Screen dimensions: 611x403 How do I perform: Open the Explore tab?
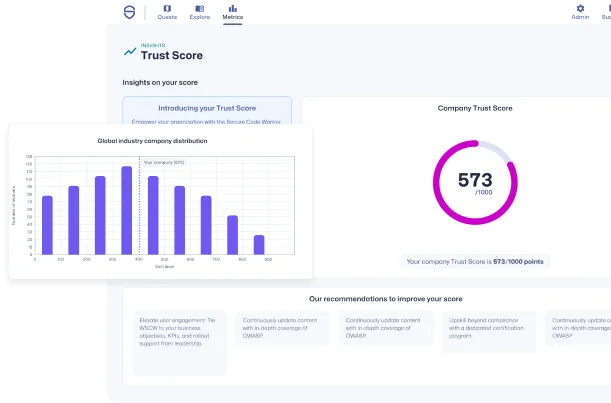click(200, 12)
